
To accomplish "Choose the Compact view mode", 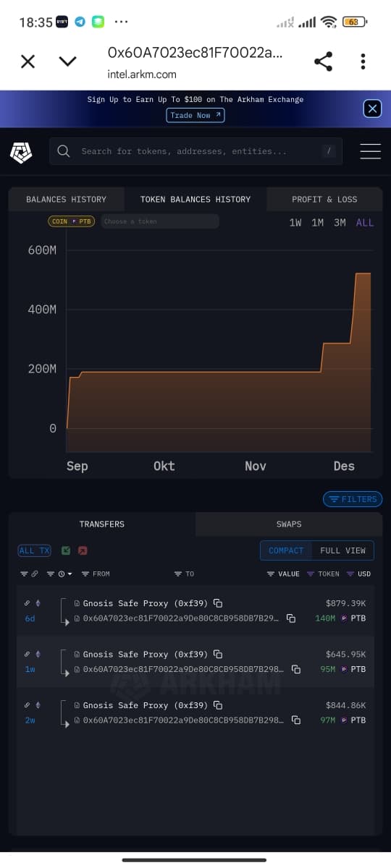I will coord(286,550).
